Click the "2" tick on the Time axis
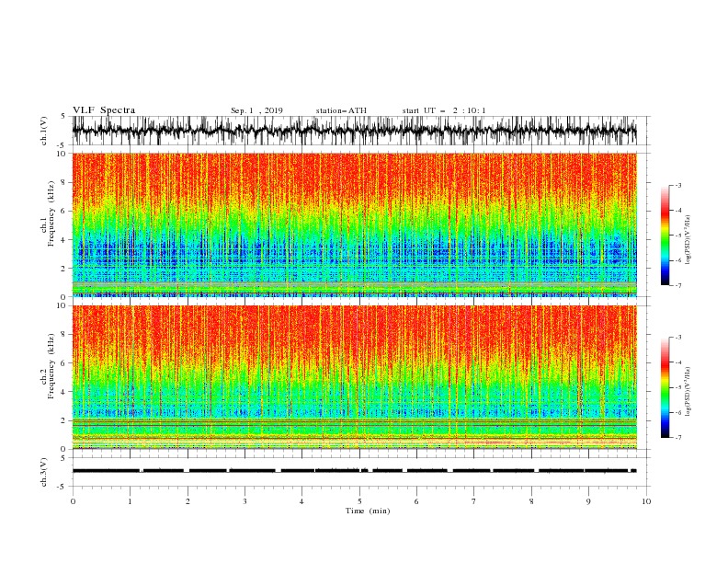Viewport: 728px width, 563px height. click(188, 501)
